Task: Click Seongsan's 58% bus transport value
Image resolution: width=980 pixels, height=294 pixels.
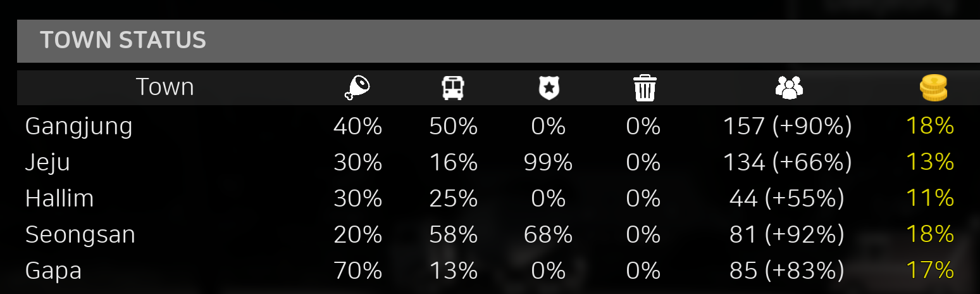Action: click(453, 235)
